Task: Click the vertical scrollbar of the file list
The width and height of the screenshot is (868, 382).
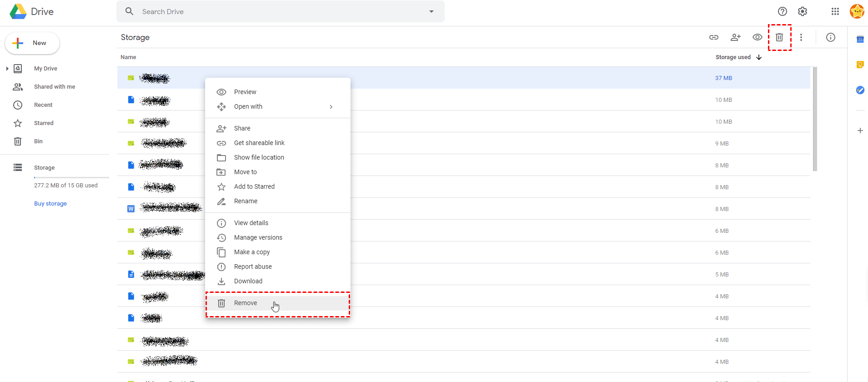Action: tap(815, 119)
